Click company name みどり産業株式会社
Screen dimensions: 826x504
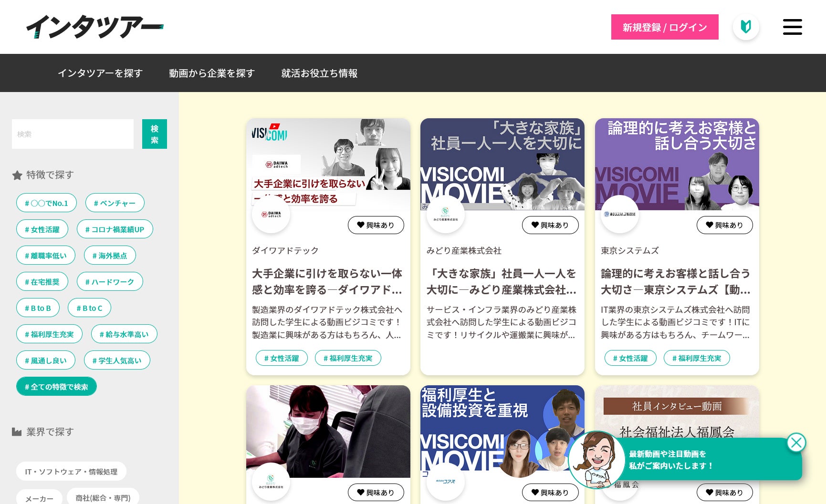point(464,250)
